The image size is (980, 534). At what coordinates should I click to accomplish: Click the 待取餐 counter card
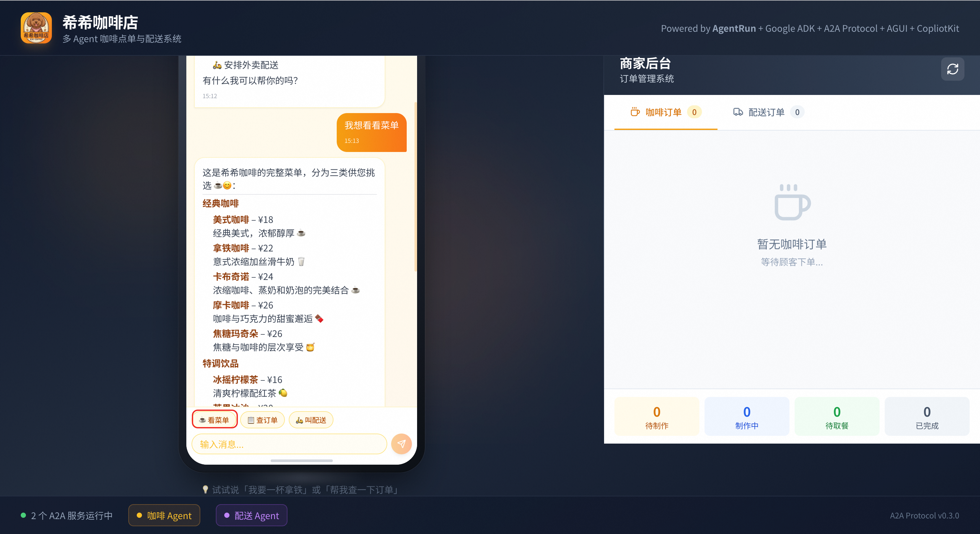[836, 416]
